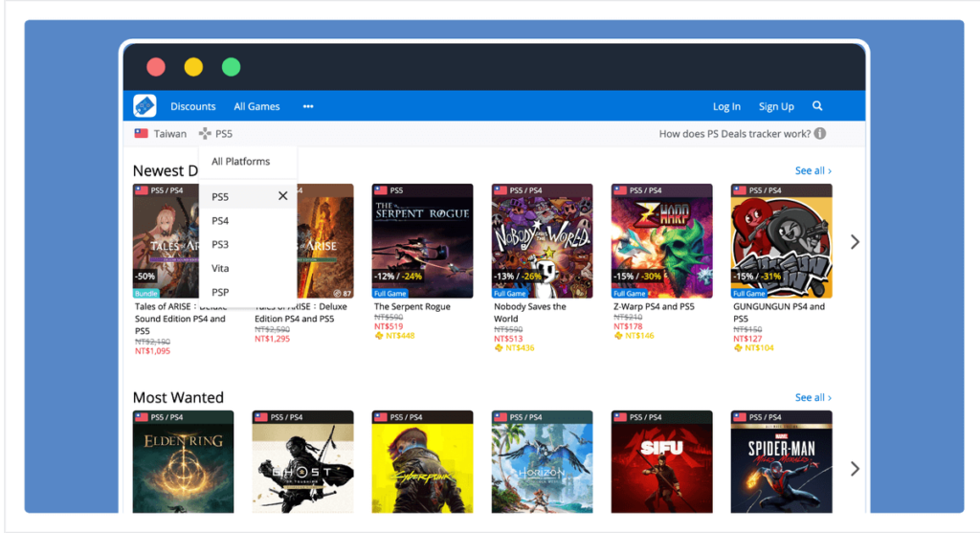This screenshot has width=980, height=533.
Task: Click the PS Deals logo icon
Action: click(x=145, y=105)
